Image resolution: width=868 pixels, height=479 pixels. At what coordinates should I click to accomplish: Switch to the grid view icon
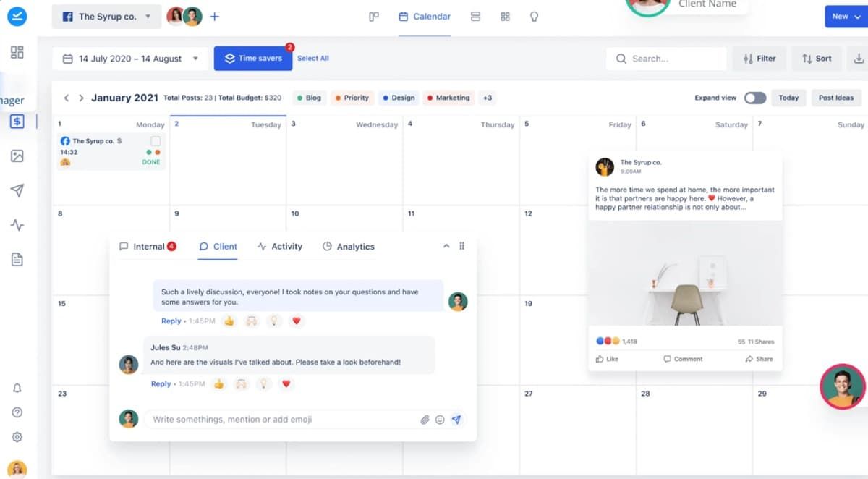click(x=505, y=17)
